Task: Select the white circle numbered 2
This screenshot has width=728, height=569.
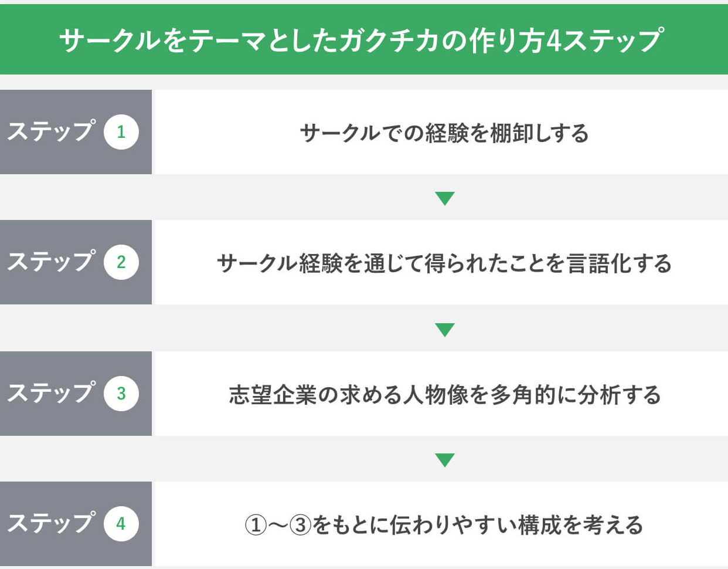Action: pos(121,262)
